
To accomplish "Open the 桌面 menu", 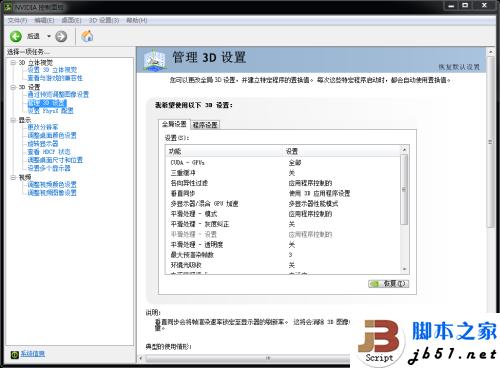I will [x=71, y=20].
